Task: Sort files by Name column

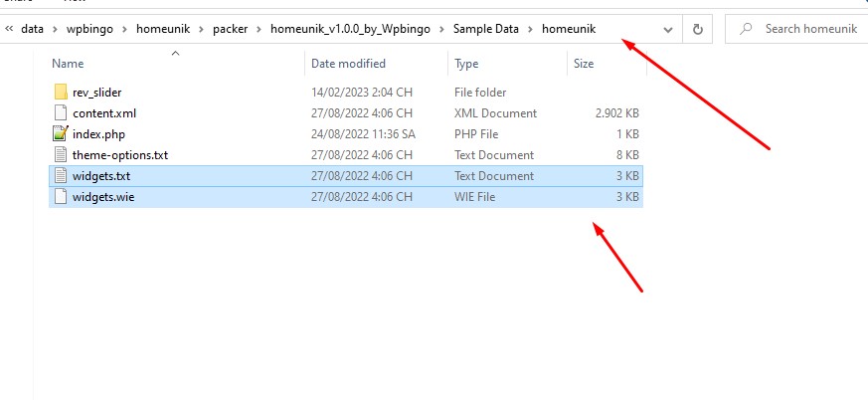Action: pyautogui.click(x=68, y=64)
